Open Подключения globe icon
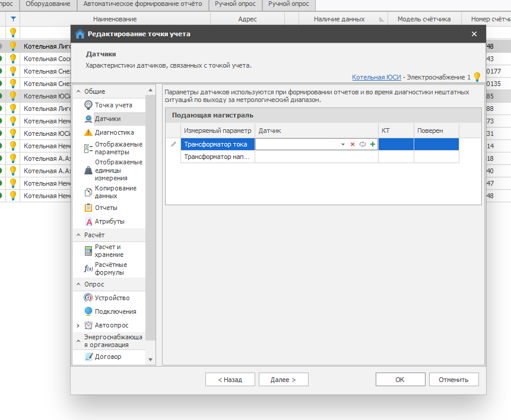This screenshot has height=420, width=511. pyautogui.click(x=88, y=311)
